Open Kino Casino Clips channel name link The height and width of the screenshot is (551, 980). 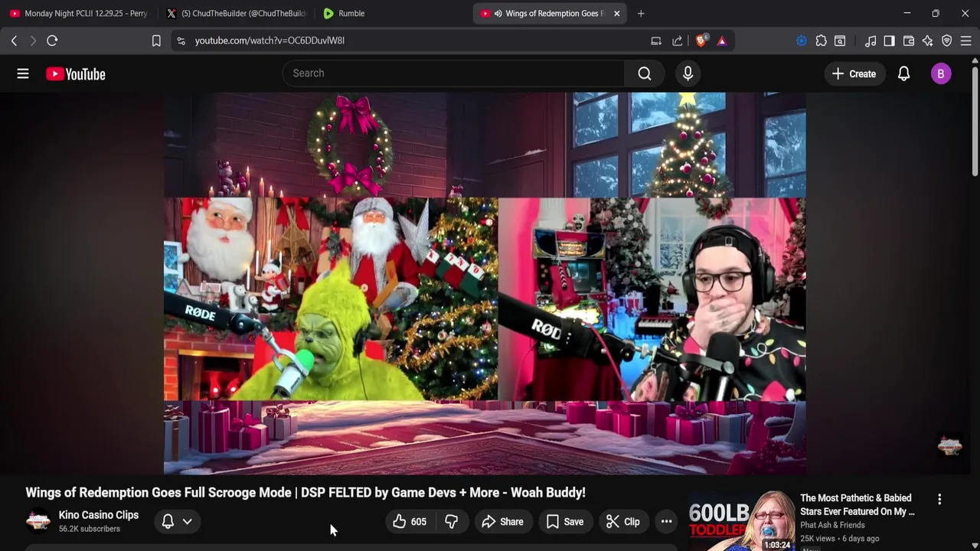pyautogui.click(x=99, y=515)
